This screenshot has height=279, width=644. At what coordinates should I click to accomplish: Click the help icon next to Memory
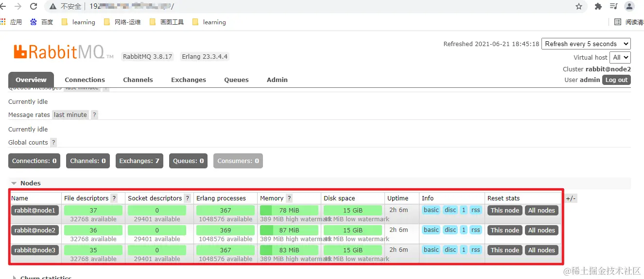click(x=289, y=198)
